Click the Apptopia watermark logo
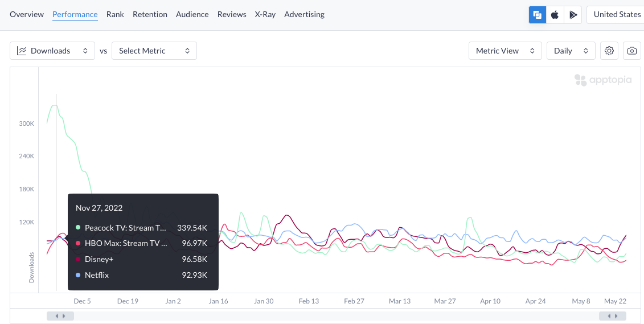Viewport: 644px width, 324px height. 602,80
